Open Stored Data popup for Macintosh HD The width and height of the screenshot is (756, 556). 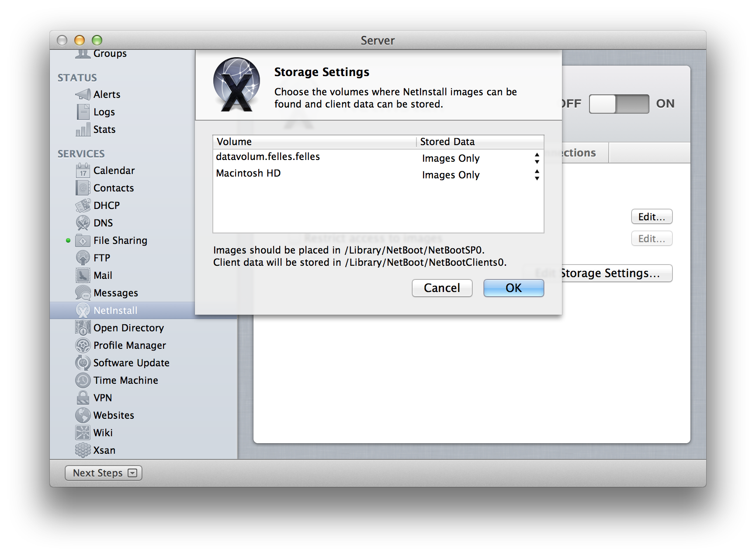pyautogui.click(x=481, y=175)
